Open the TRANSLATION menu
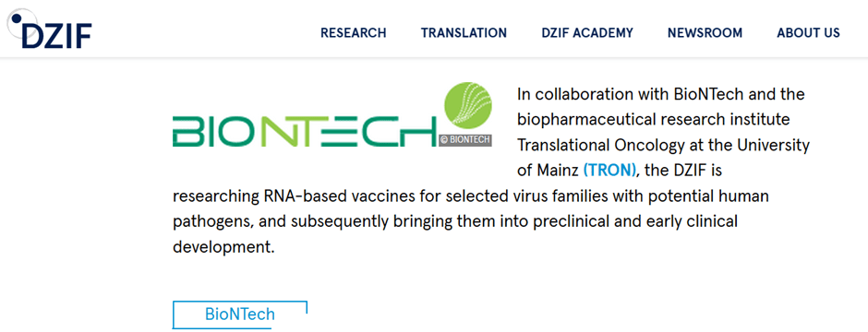The width and height of the screenshot is (868, 332). (x=464, y=33)
